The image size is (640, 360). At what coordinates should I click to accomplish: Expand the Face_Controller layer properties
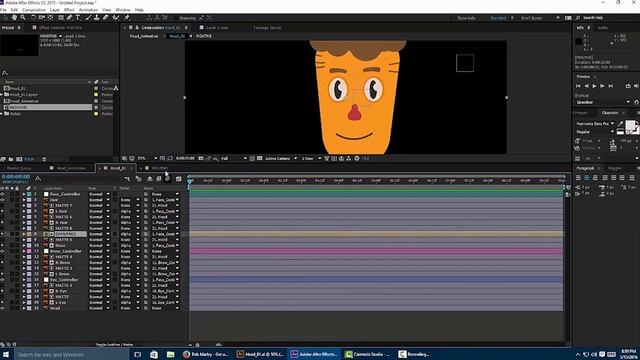[x=24, y=194]
